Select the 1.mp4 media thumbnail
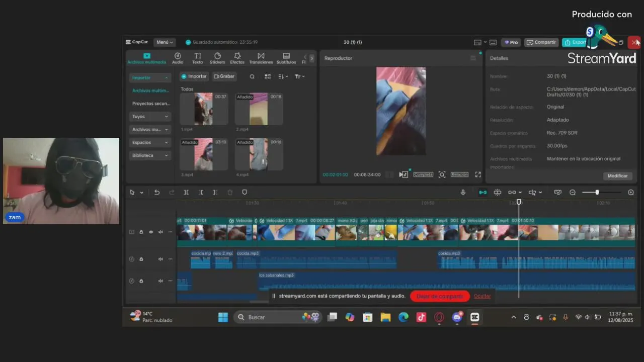The width and height of the screenshot is (644, 362). click(x=204, y=109)
